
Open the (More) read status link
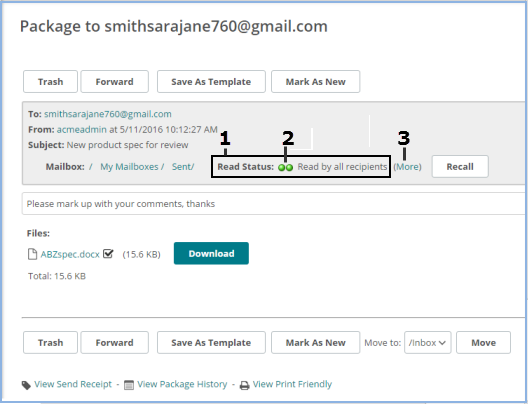click(407, 167)
